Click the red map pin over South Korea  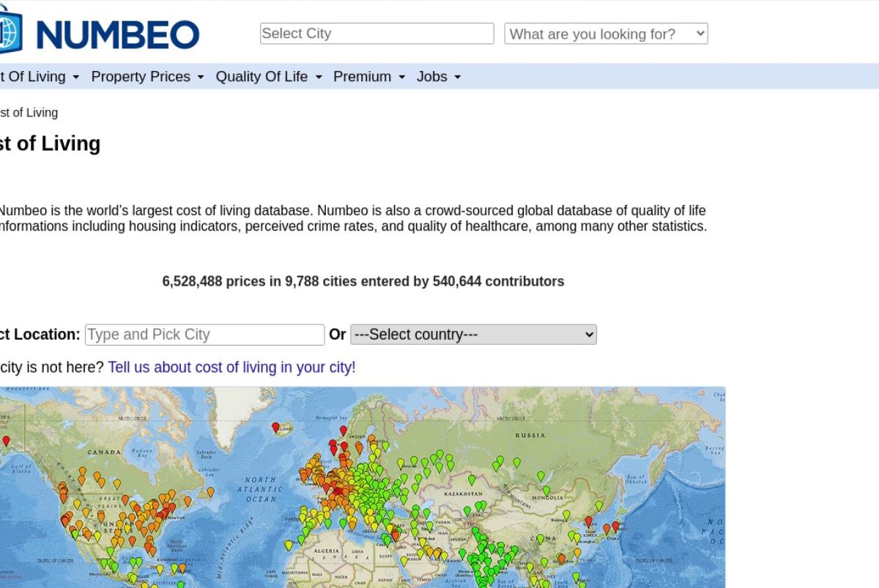[x=588, y=521]
